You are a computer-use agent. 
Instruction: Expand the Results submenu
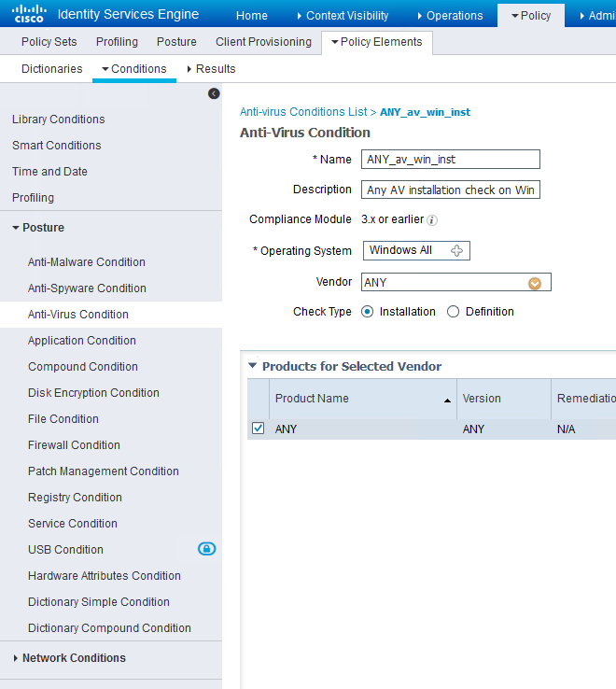(x=211, y=69)
